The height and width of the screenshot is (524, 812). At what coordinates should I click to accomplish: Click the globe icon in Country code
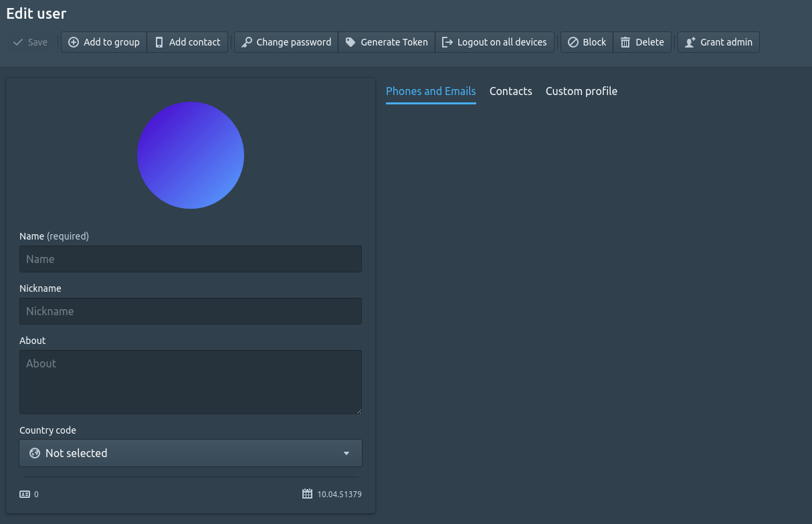pos(35,453)
